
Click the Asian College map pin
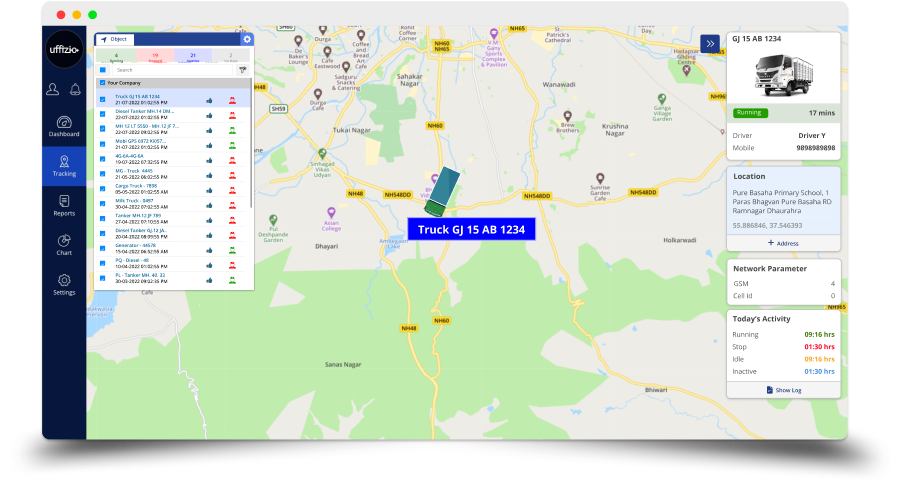(331, 213)
